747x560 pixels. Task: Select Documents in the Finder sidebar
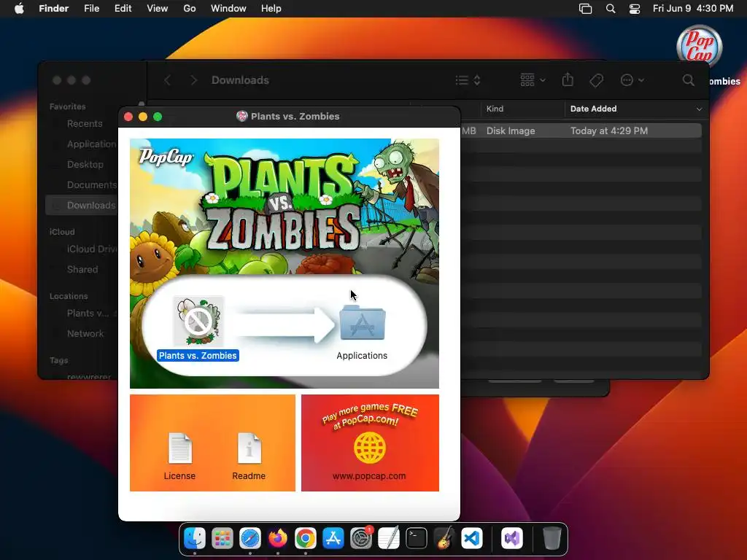[91, 184]
